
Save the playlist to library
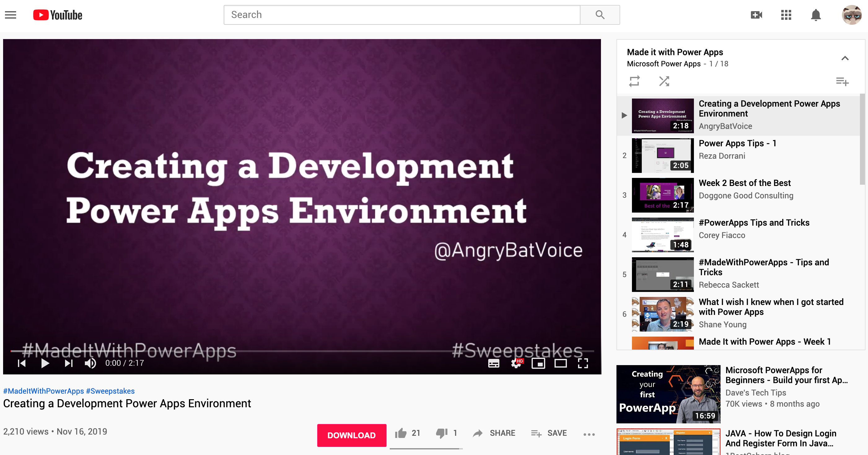pyautogui.click(x=842, y=82)
